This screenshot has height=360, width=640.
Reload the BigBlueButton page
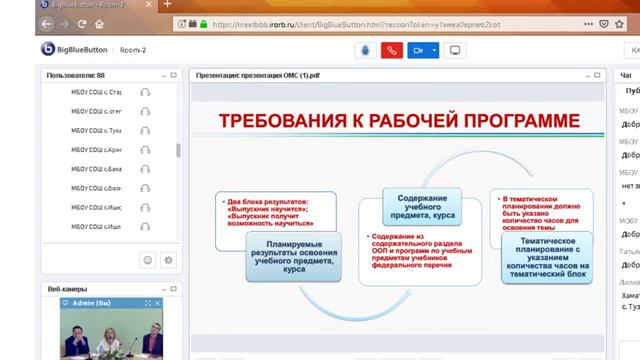click(x=82, y=24)
